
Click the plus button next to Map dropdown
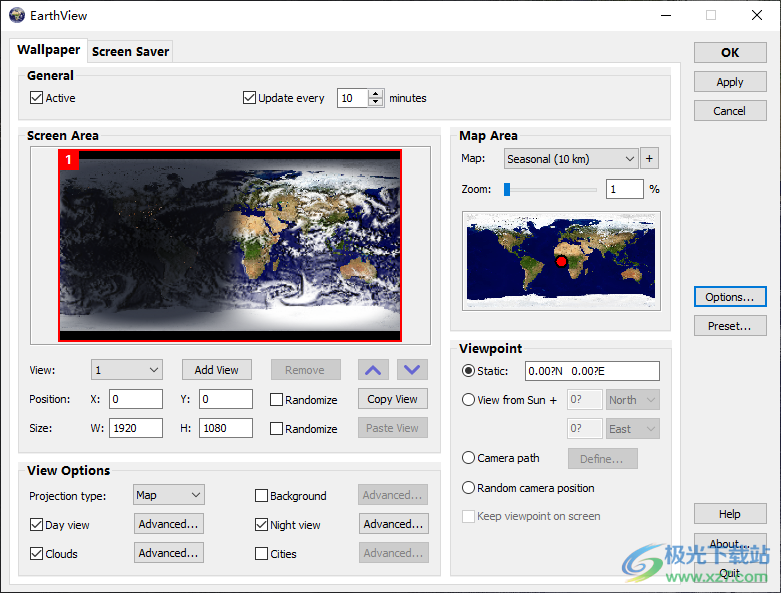point(649,159)
